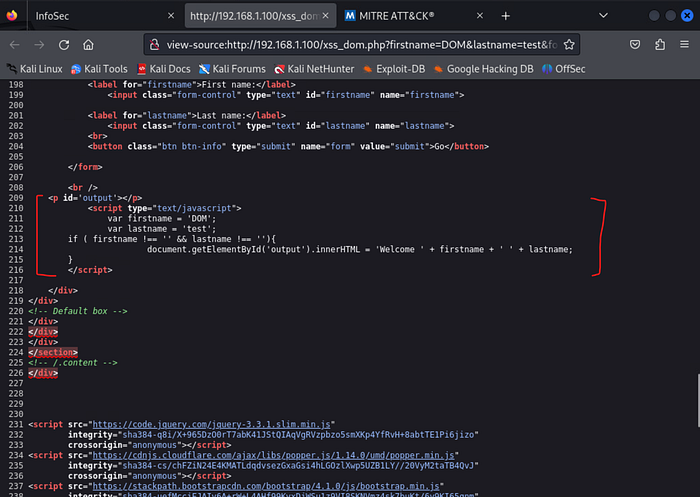List all tabs dropdown arrow
The height and width of the screenshot is (497, 700).
[x=603, y=16]
